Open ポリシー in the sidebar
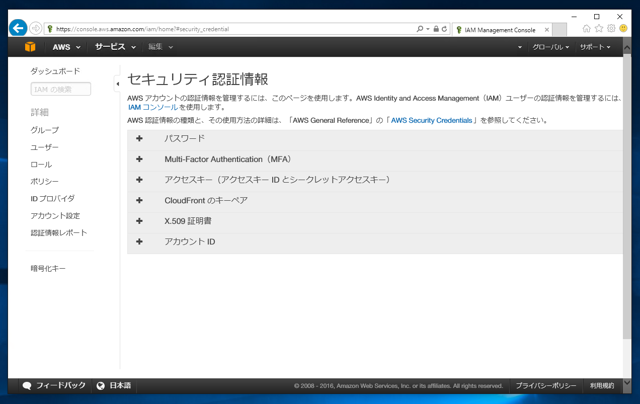Screen dimensions: 640x404 [44, 181]
